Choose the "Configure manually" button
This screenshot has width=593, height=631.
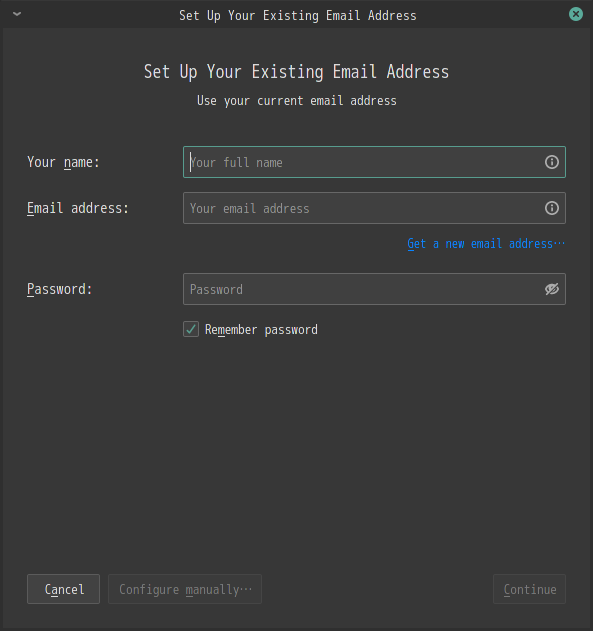(x=185, y=589)
